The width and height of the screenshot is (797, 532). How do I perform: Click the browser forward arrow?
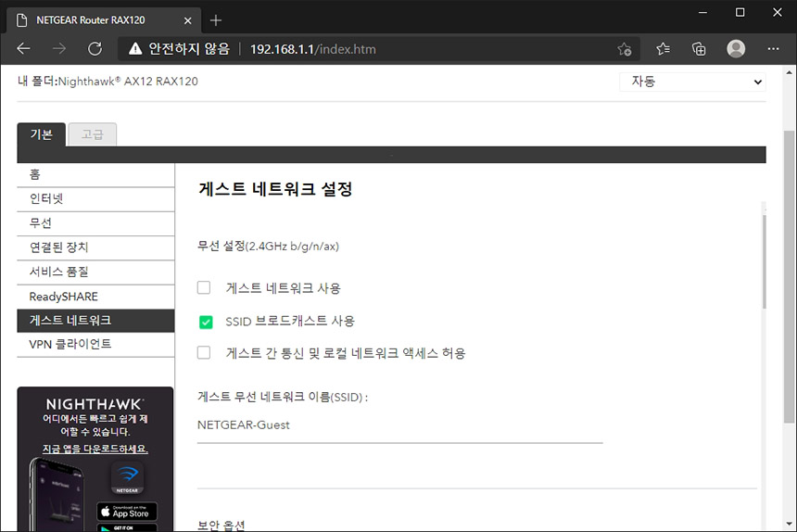[x=59, y=49]
